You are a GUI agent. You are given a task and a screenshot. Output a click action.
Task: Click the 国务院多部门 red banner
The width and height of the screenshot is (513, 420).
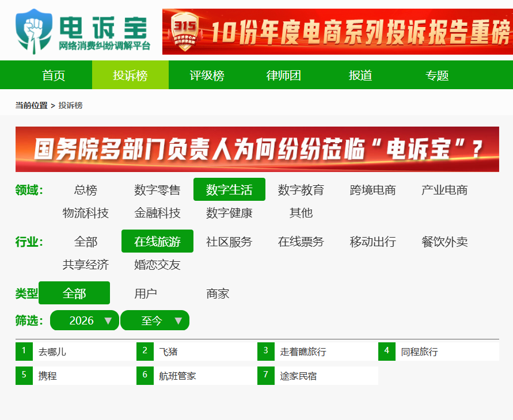(257, 149)
